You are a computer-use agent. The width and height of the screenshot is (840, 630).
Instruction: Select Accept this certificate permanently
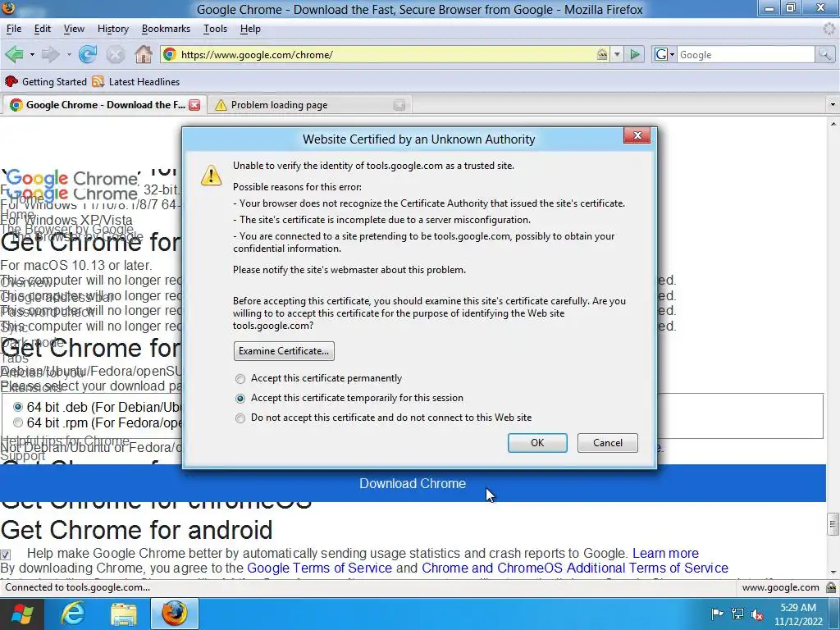tap(240, 379)
